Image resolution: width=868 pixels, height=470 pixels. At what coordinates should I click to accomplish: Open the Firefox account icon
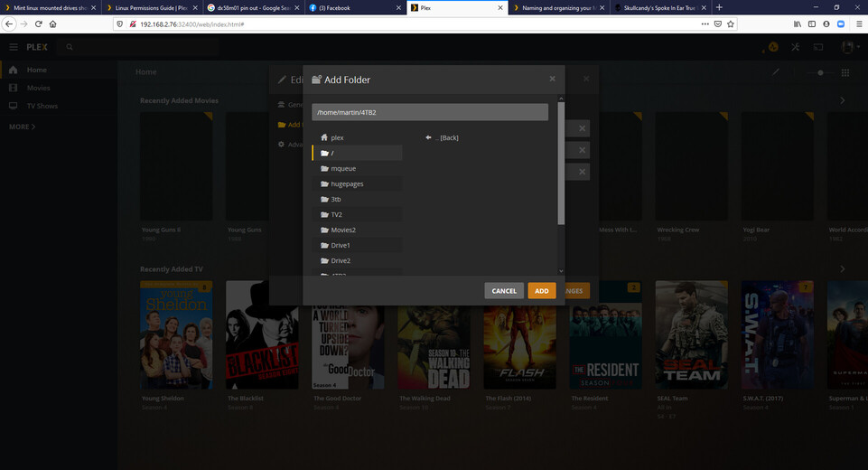pyautogui.click(x=826, y=23)
